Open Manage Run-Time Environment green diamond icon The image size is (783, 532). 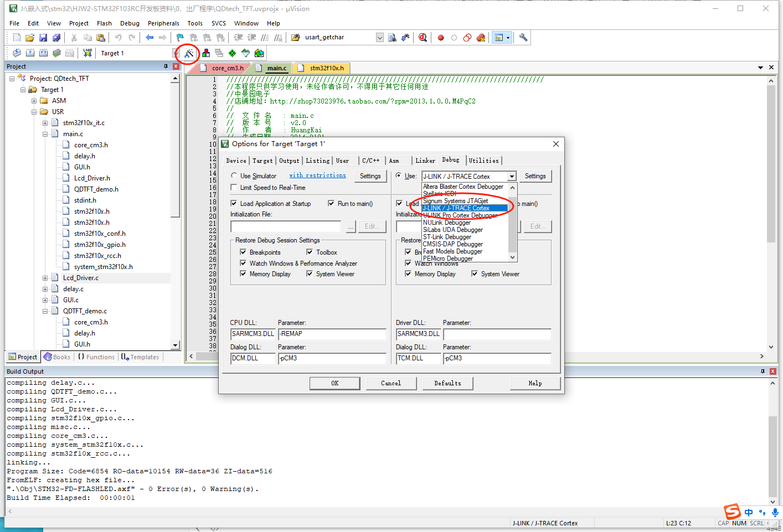pos(233,53)
